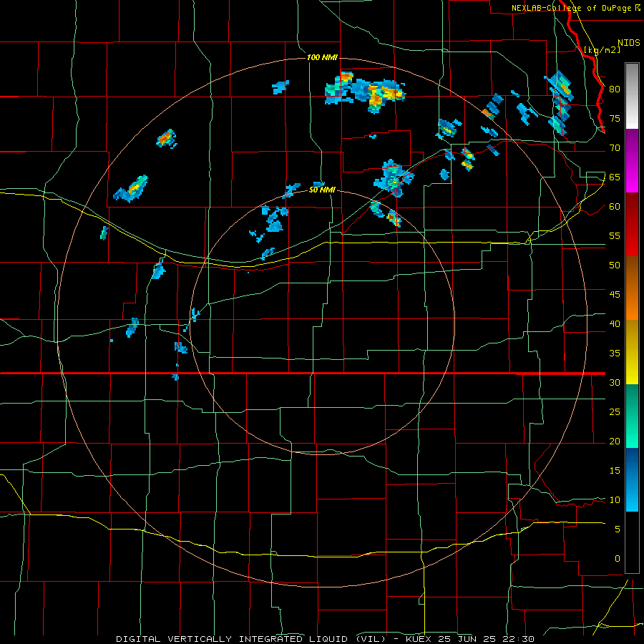This screenshot has width=644, height=644.
Task: Click the 40 value on the VIL scale
Action: [615, 323]
